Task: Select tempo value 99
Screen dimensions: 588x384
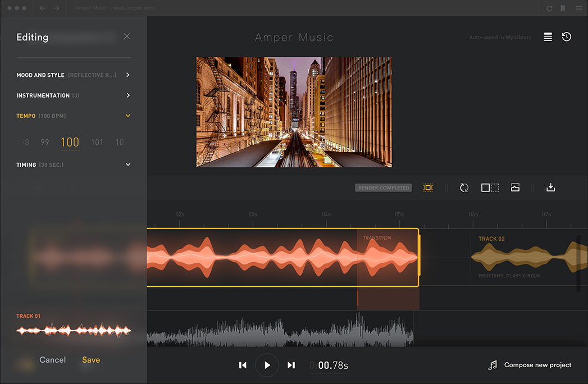Action: 44,142
